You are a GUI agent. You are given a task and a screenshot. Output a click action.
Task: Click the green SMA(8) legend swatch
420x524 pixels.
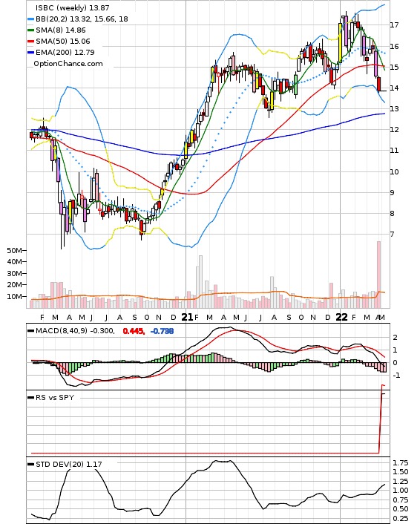click(30, 30)
